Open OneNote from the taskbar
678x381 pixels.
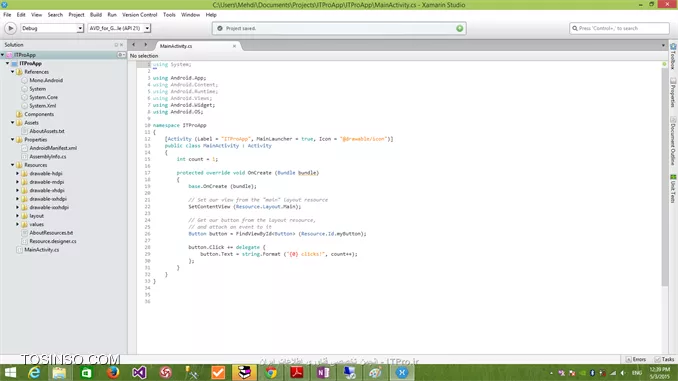[x=323, y=372]
